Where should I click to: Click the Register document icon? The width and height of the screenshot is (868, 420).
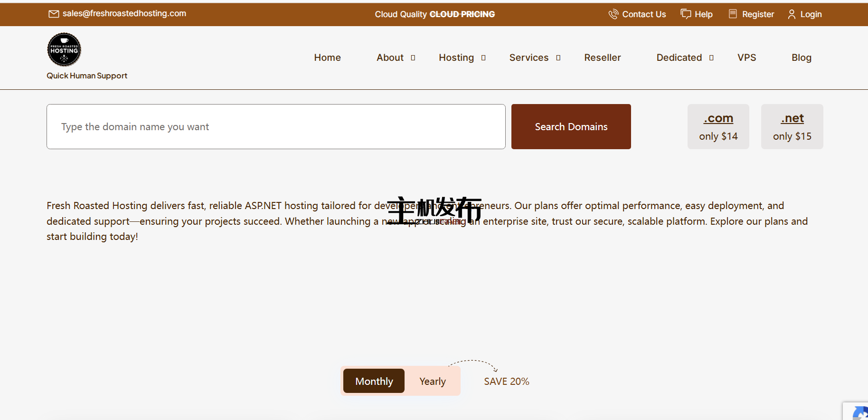[733, 14]
